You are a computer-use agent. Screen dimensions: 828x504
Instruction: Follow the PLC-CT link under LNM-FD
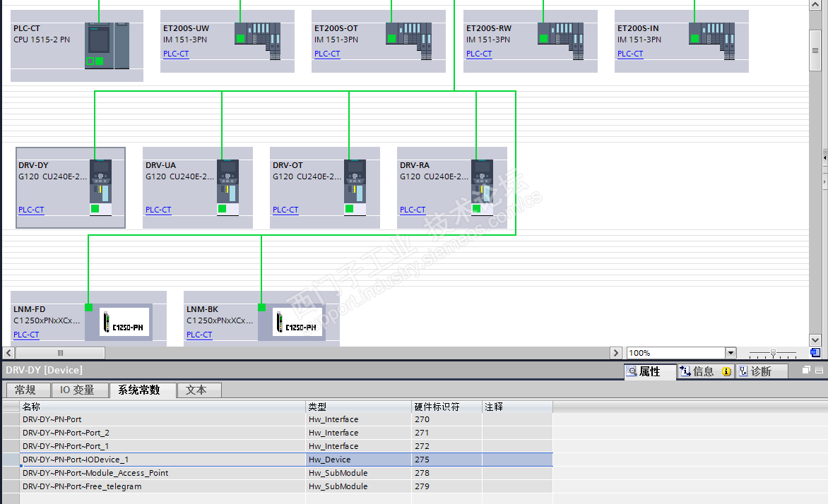pyautogui.click(x=26, y=335)
